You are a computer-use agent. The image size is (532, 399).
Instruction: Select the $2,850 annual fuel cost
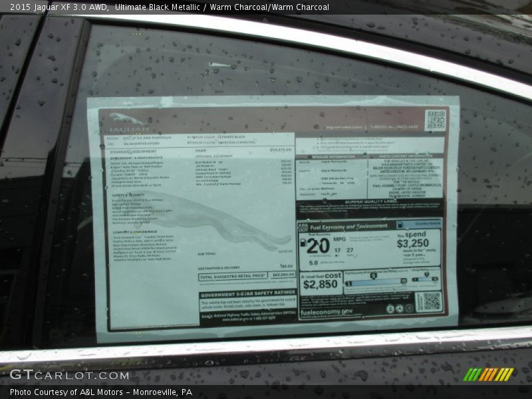(x=320, y=285)
